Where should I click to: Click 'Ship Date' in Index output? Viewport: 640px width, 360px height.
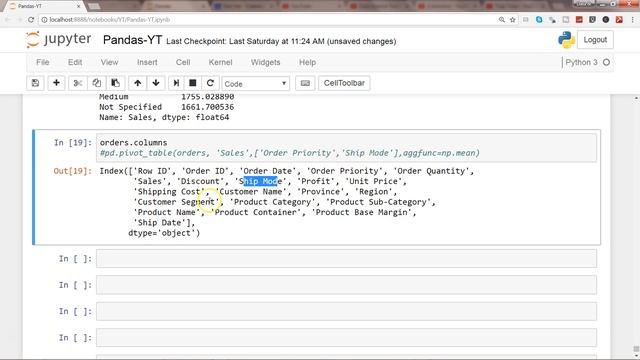pyautogui.click(x=160, y=223)
